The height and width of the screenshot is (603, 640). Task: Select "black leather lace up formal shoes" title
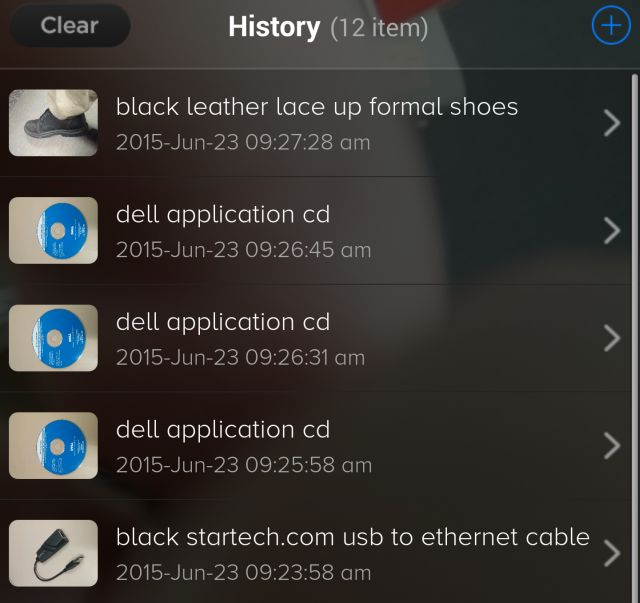[x=317, y=106]
